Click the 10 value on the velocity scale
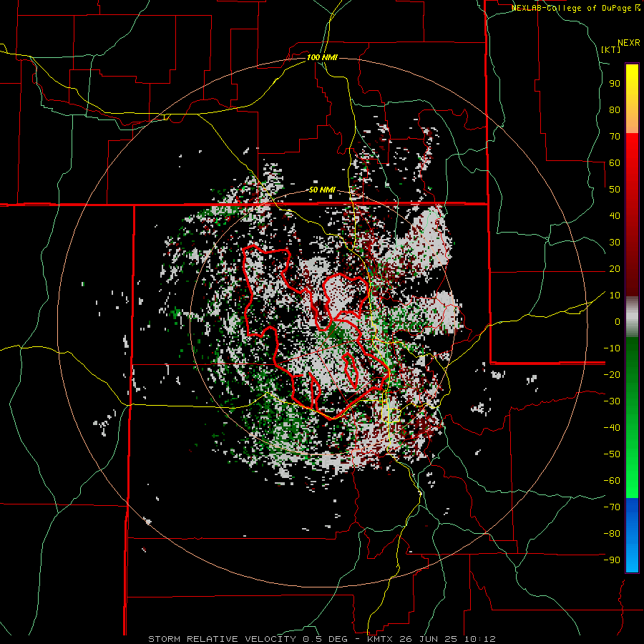 point(615,296)
